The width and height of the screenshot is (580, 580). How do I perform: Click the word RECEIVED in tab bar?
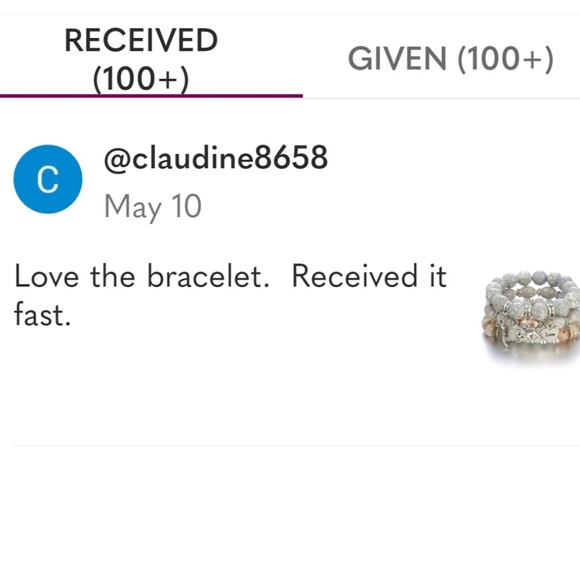pos(141,40)
